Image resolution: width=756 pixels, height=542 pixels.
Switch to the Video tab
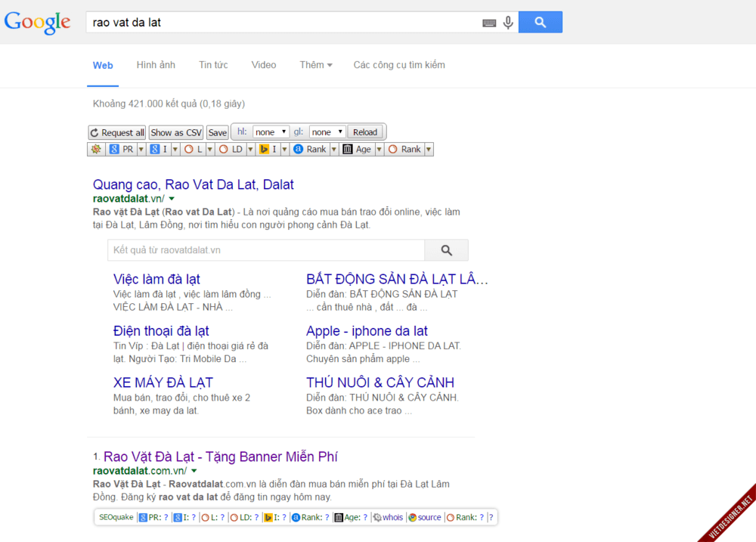264,65
